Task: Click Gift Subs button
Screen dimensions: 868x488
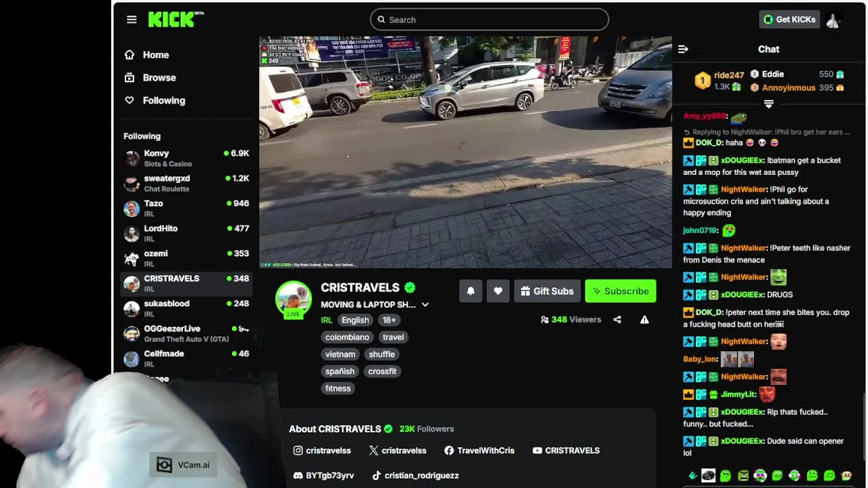Action: tap(547, 291)
